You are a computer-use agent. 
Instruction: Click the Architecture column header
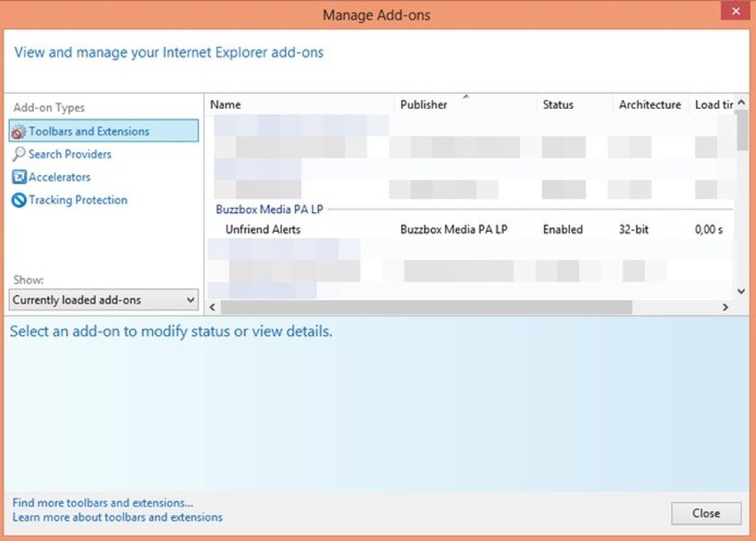[x=649, y=105]
